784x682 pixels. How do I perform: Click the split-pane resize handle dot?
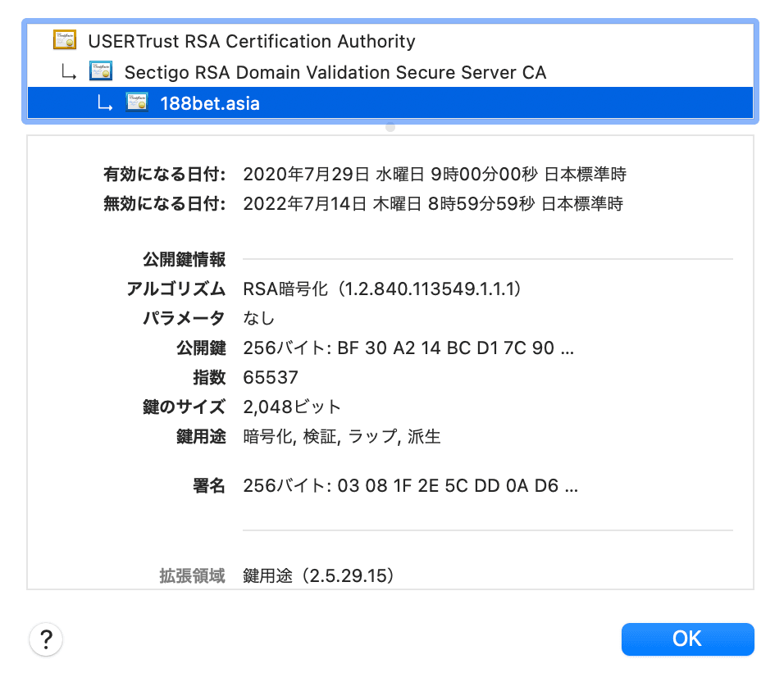coord(390,127)
